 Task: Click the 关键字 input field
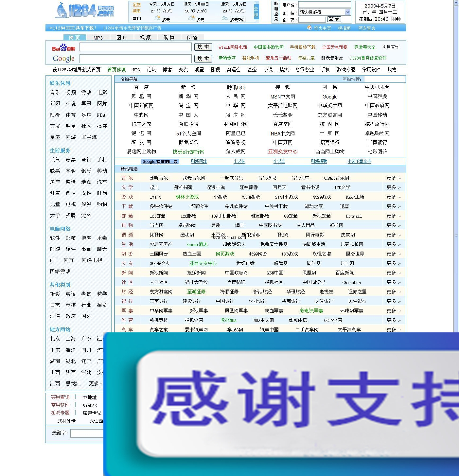tap(87, 433)
